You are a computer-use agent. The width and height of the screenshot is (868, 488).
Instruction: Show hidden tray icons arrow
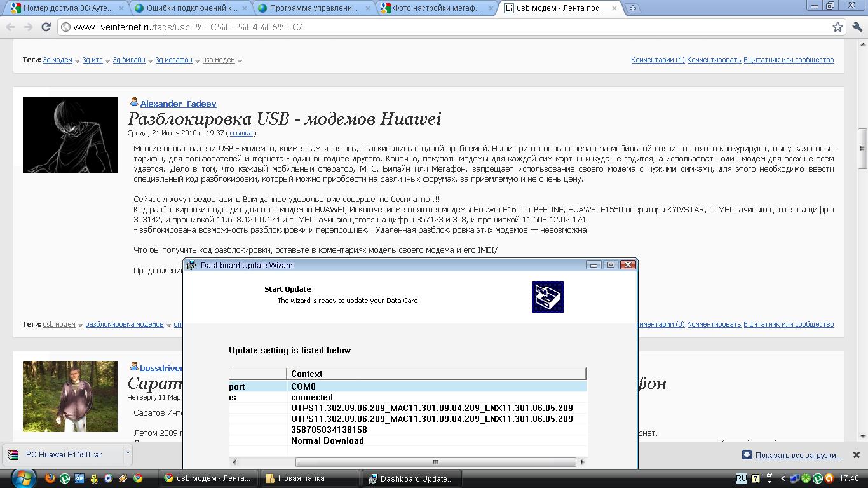783,478
